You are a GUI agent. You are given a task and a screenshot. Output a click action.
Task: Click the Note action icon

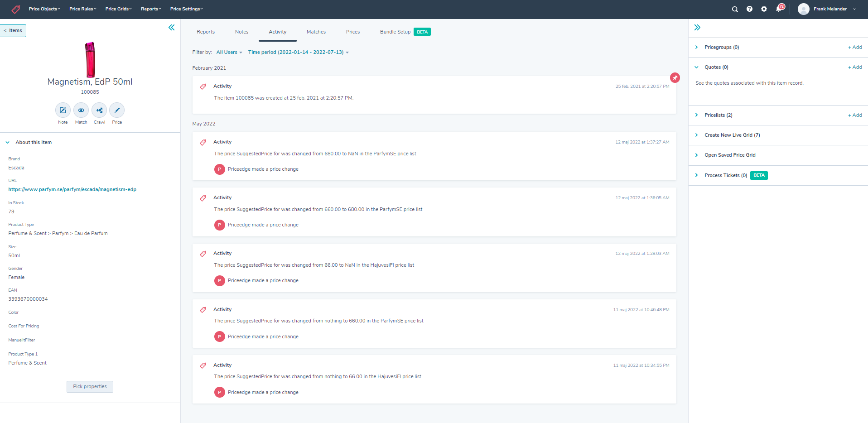[x=63, y=110]
